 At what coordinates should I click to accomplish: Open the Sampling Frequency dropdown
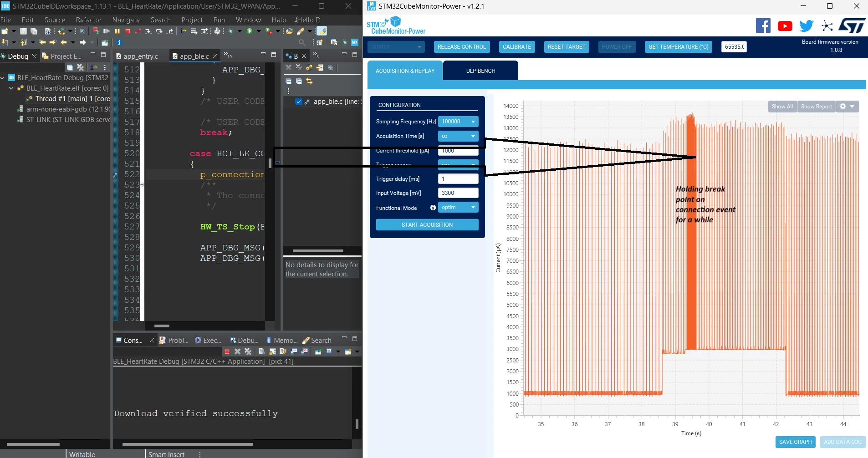(458, 122)
